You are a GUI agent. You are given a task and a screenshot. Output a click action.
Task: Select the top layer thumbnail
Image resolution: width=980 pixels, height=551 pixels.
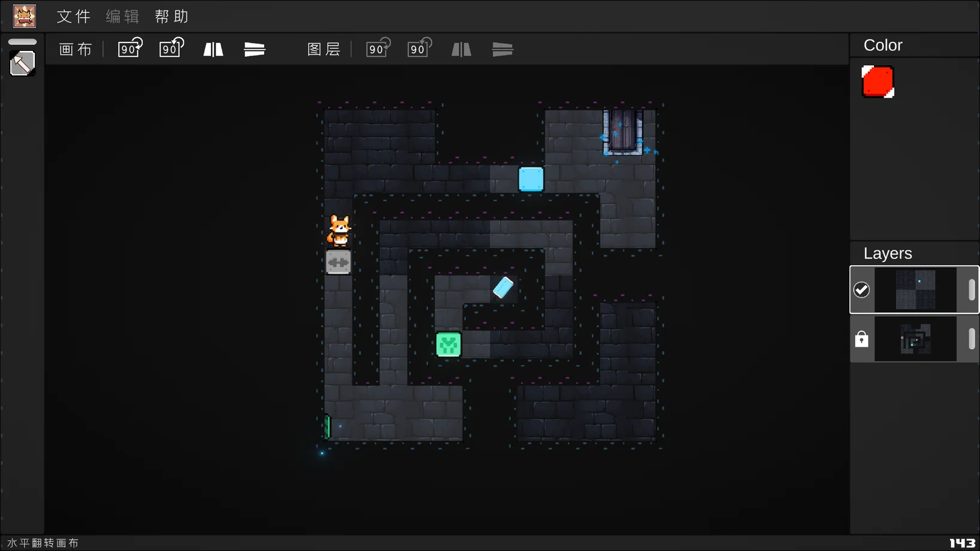tap(915, 290)
